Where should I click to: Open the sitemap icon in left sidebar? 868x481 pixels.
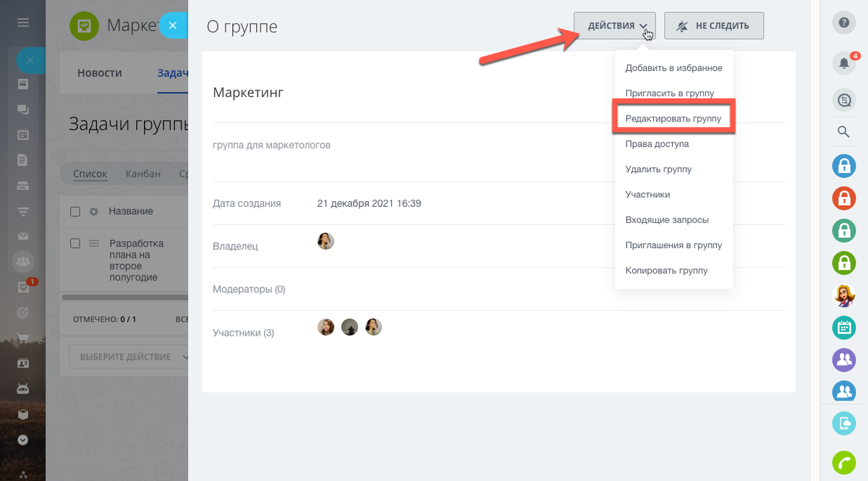22,475
